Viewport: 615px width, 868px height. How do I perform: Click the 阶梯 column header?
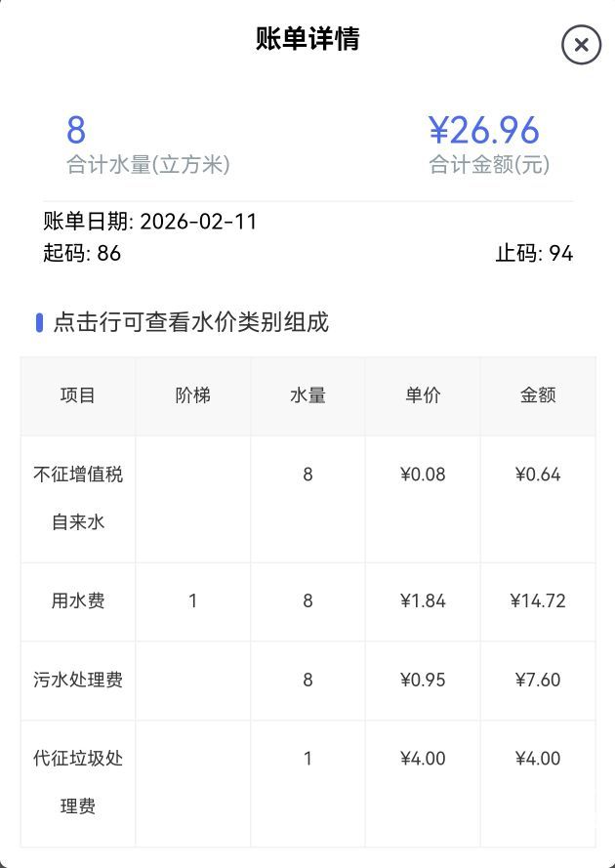point(192,395)
